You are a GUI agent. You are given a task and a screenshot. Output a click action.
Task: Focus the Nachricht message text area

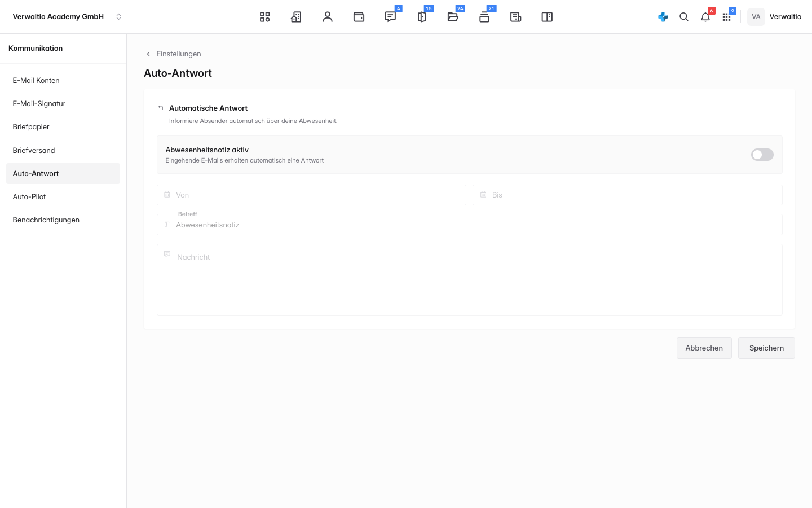click(470, 279)
